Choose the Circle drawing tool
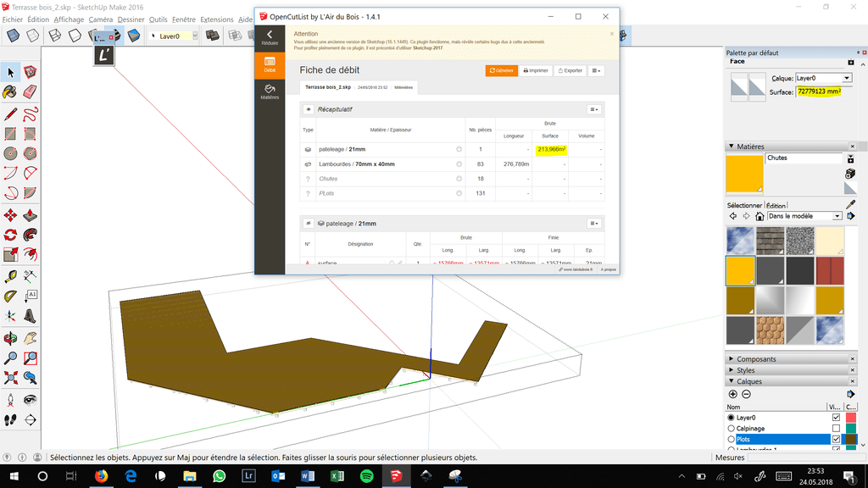Screen dimensions: 868x488 10,153
